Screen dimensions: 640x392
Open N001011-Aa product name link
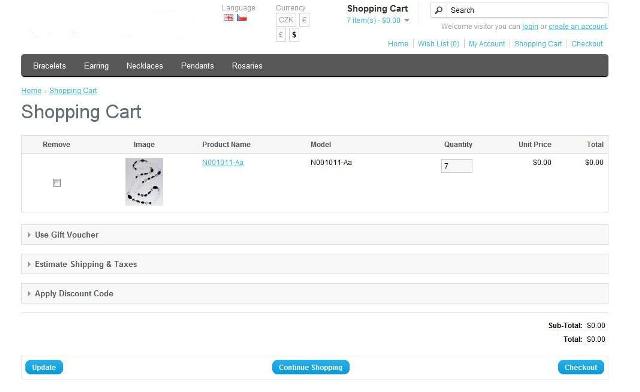223,163
